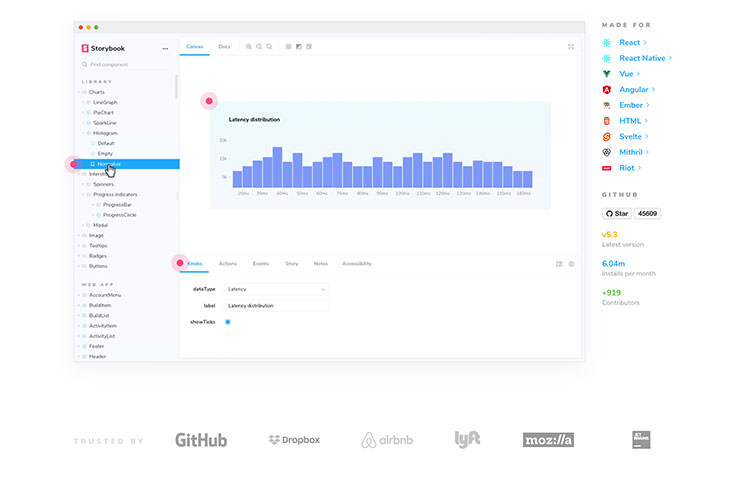Click the GitHub Star button
The width and height of the screenshot is (750, 480).
pyautogui.click(x=617, y=214)
